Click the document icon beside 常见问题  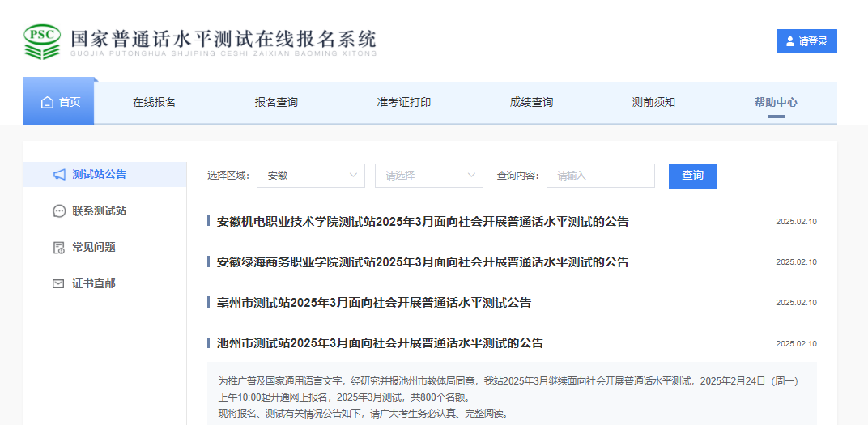[x=58, y=248]
